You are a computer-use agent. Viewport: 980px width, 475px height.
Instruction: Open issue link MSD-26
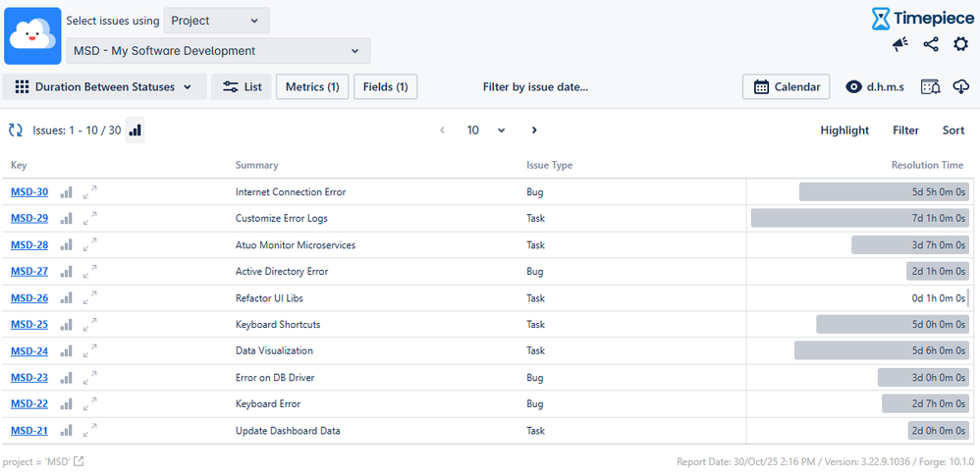(29, 298)
